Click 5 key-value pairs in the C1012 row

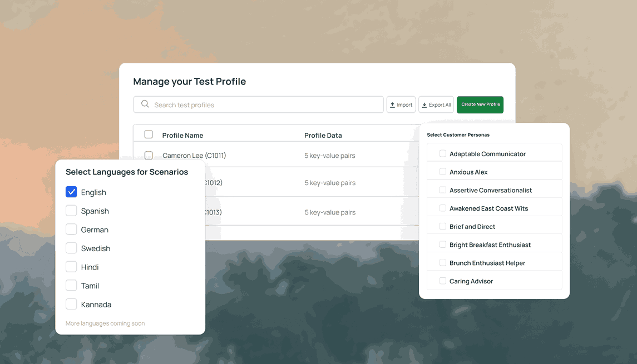point(330,183)
